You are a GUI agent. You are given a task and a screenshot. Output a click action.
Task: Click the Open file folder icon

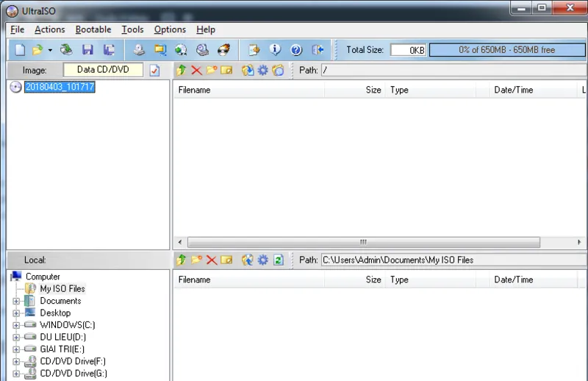click(x=38, y=50)
